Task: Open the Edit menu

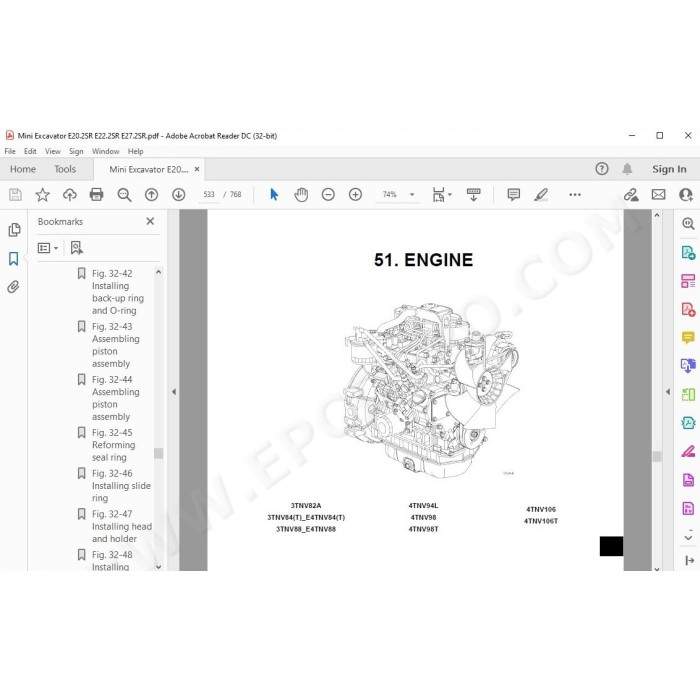Action: (30, 151)
